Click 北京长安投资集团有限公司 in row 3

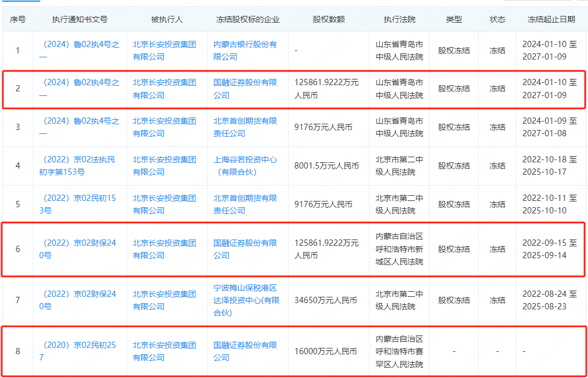[x=164, y=127]
